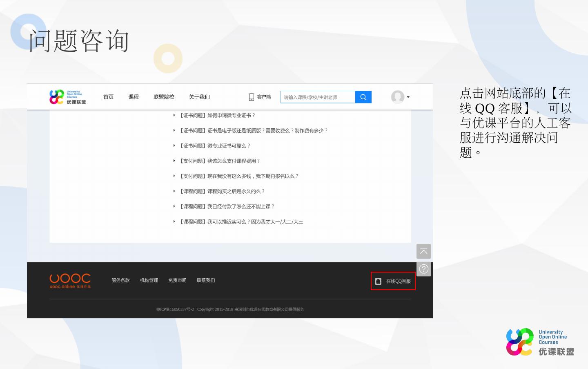Viewport: 588px width, 369px height.
Task: Click the QQ penguin icon in footer
Action: 378,281
